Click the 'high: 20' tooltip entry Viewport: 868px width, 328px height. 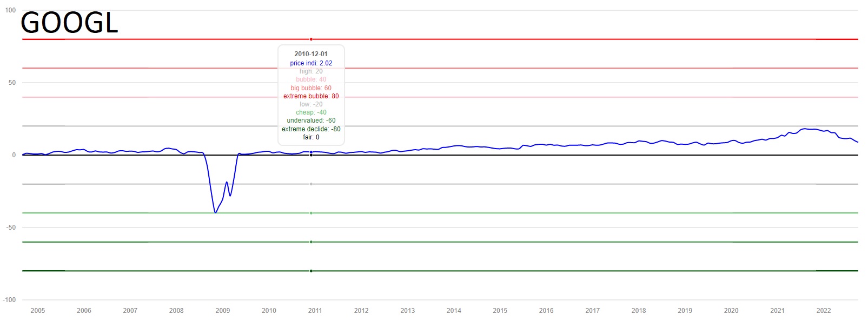coord(311,71)
